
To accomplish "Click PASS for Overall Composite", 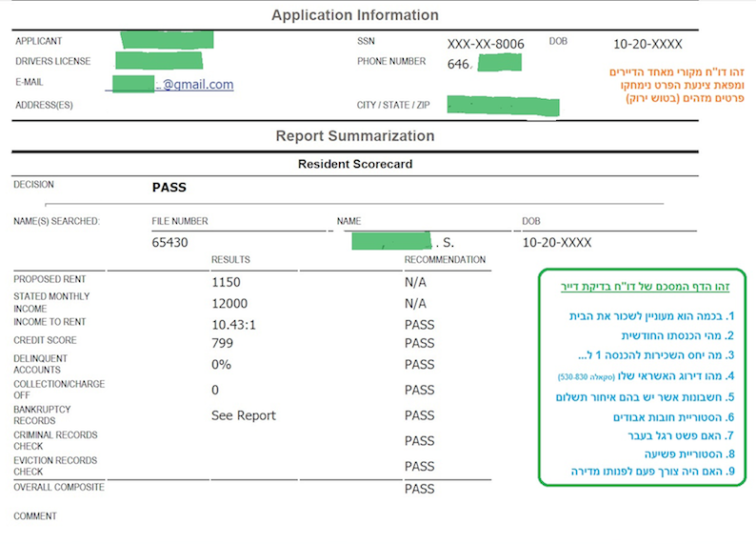I will point(420,489).
